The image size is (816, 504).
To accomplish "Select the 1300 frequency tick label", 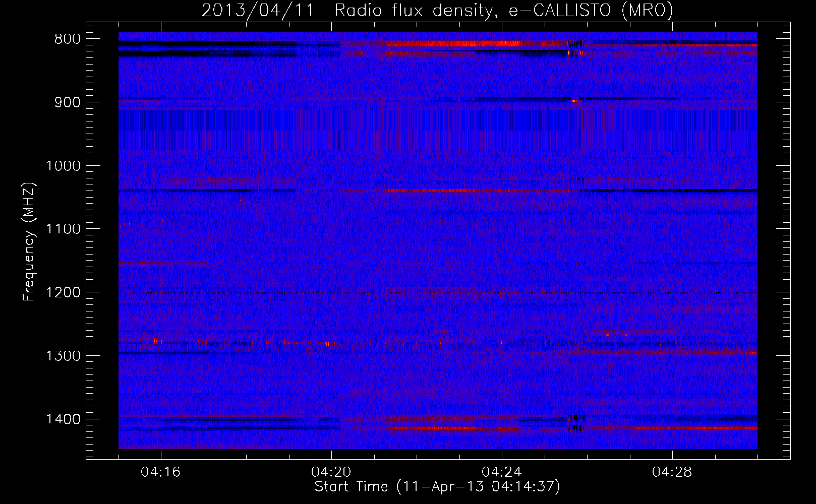I will [x=63, y=356].
